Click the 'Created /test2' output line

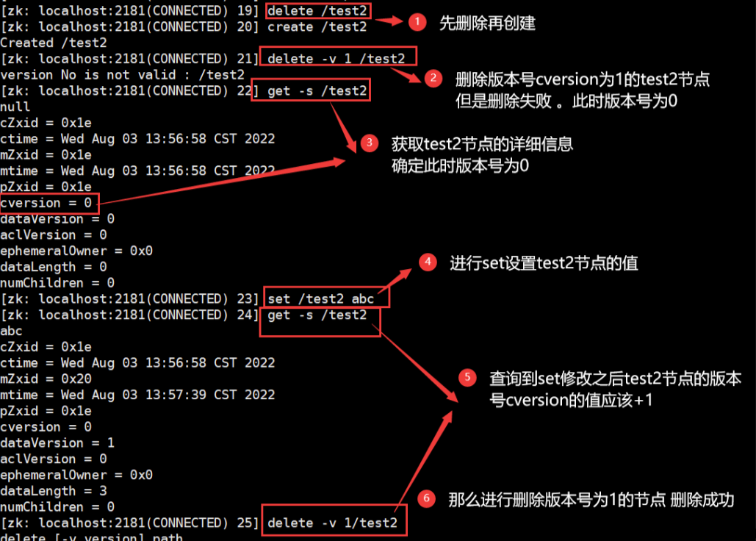coord(53,43)
